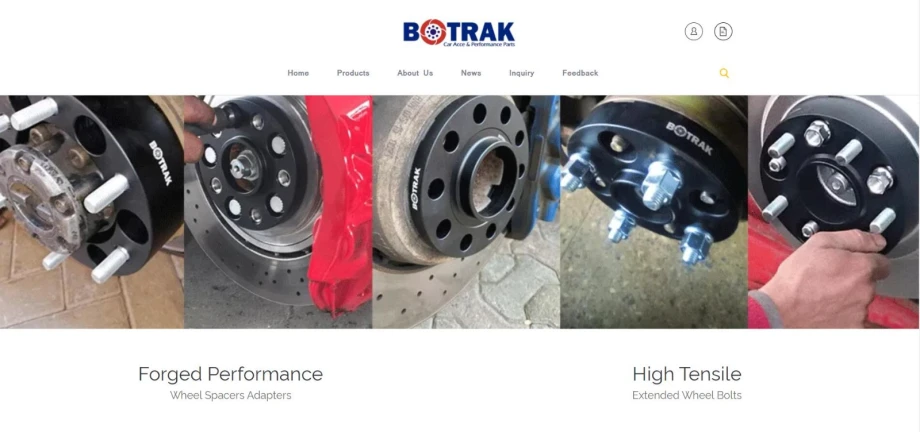
Task: Select Feedback in navigation bar
Action: click(x=580, y=73)
